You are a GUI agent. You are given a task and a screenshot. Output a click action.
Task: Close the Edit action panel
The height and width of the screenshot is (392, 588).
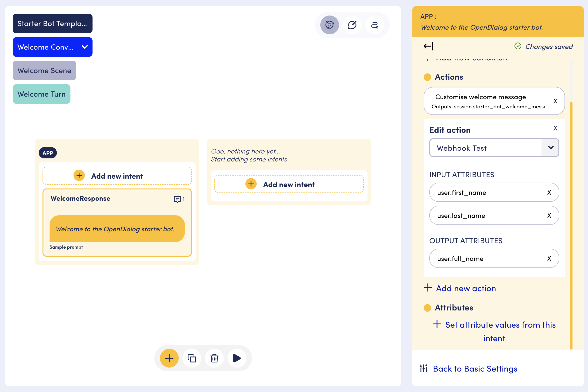555,128
